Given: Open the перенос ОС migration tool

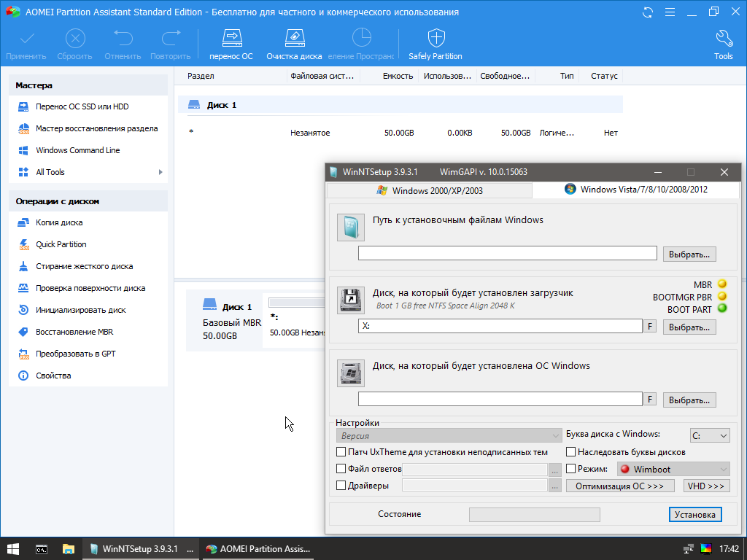Looking at the screenshot, I should 231,44.
